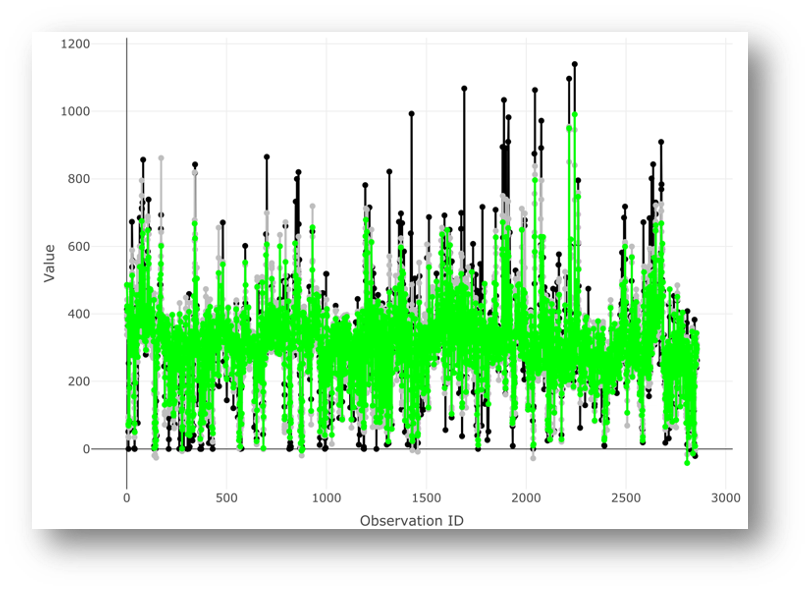Select the highest green data point near 1000
Image resolution: width=810 pixels, height=592 pixels.
(574, 114)
